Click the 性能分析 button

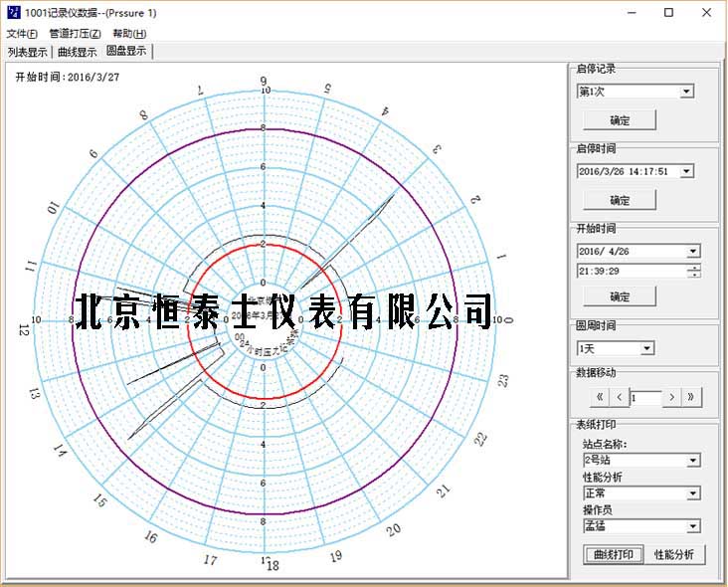[x=674, y=554]
